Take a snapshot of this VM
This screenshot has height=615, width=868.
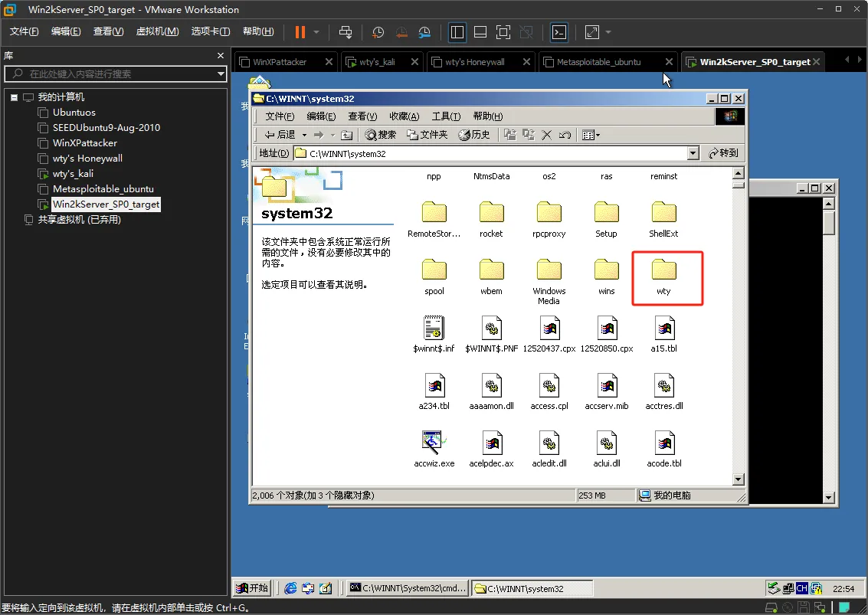pos(378,32)
